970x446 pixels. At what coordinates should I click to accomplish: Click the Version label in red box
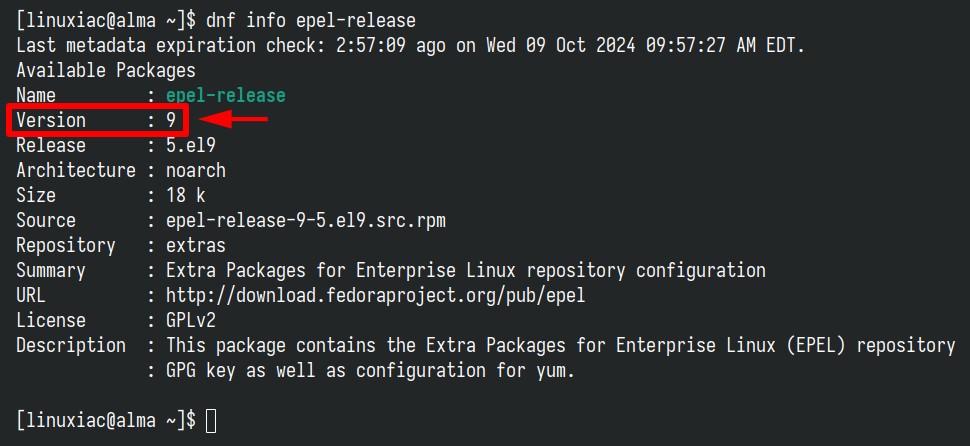point(51,120)
